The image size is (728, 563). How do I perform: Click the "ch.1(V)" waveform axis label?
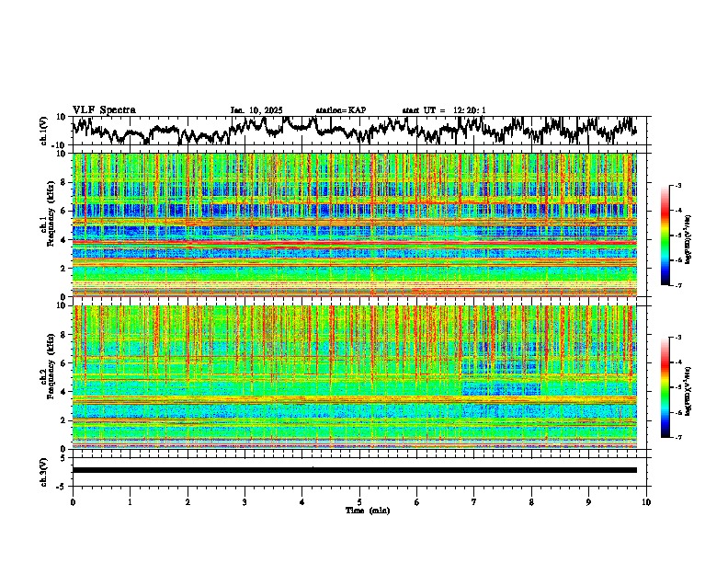[x=44, y=131]
